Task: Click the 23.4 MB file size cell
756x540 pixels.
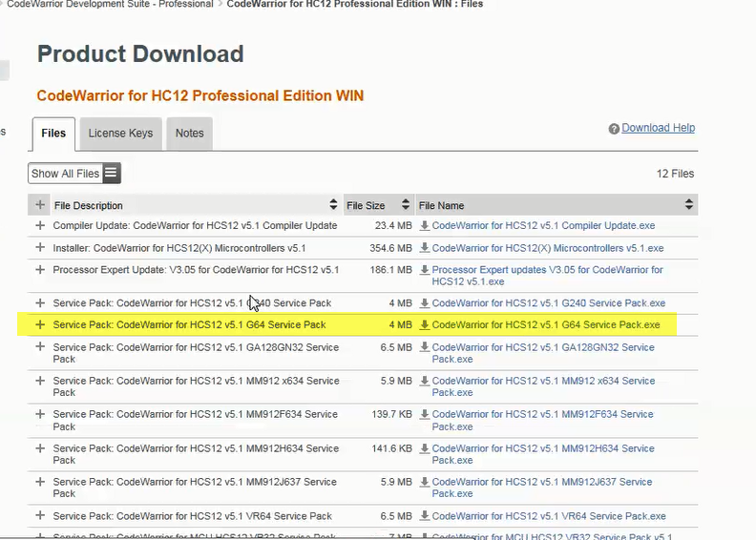Action: click(393, 225)
